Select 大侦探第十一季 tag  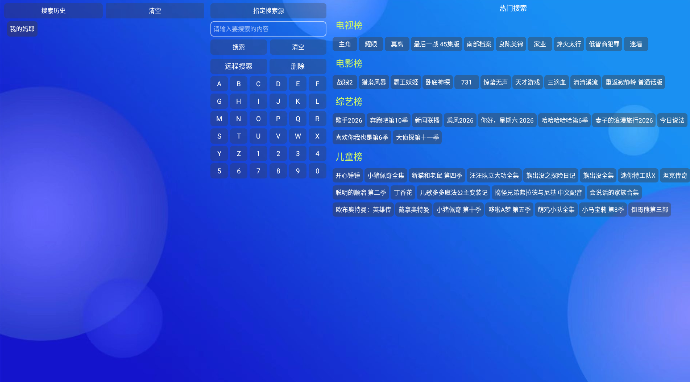tap(417, 137)
